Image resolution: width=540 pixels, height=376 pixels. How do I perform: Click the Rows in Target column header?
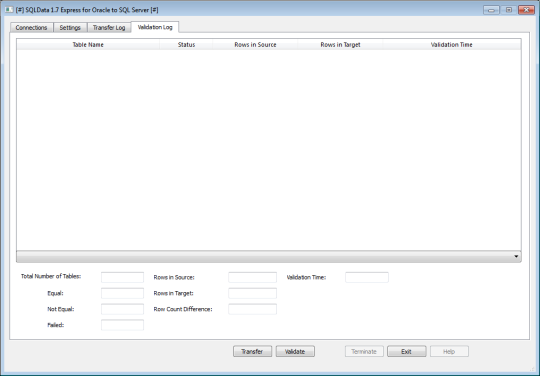340,44
